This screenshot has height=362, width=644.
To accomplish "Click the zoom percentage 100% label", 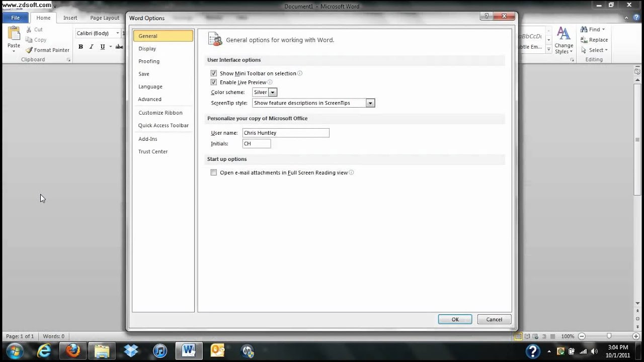I will 568,336.
